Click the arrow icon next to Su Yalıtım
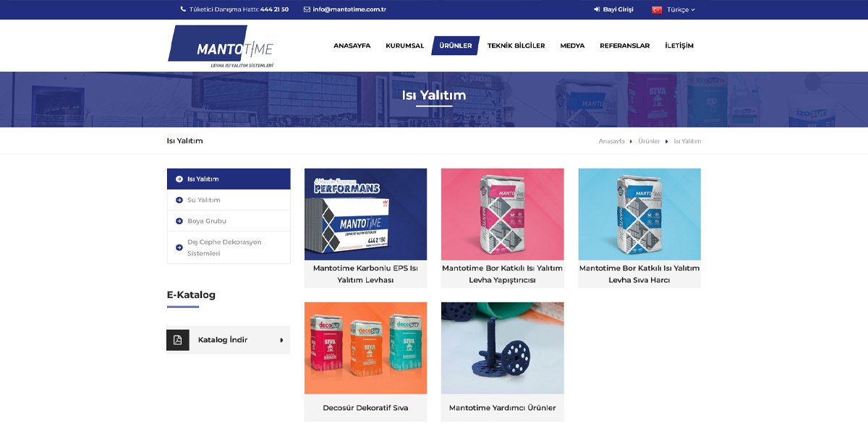This screenshot has height=434, width=868. tap(179, 200)
